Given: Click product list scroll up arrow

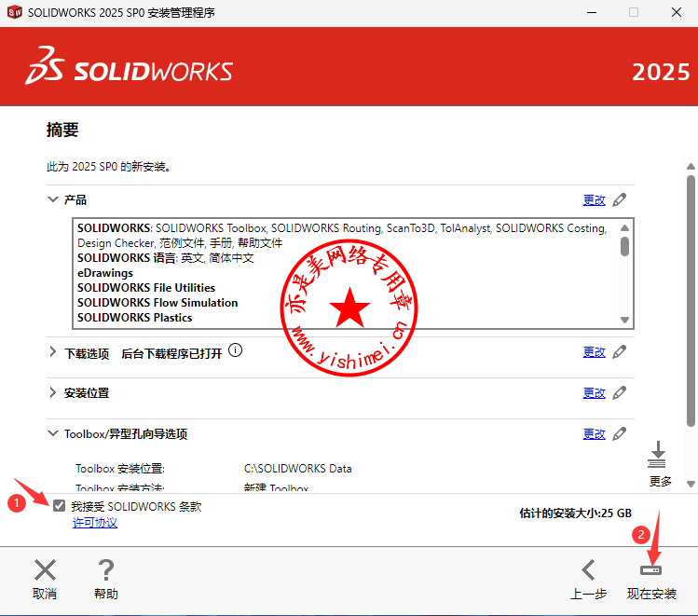Looking at the screenshot, I should pyautogui.click(x=625, y=228).
